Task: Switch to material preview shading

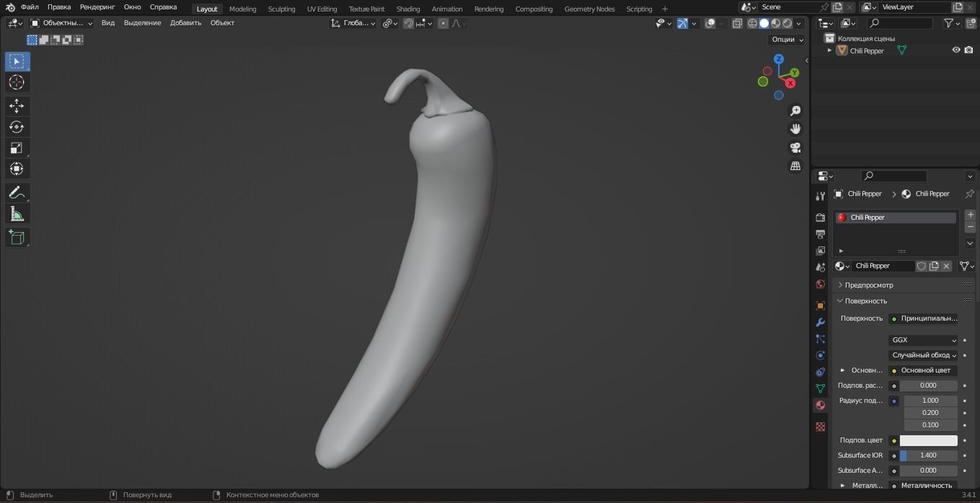Action: pos(775,23)
